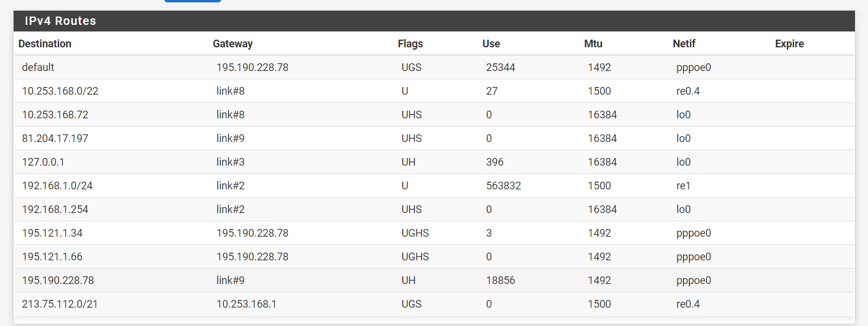Click the re1 network interface cell
The width and height of the screenshot is (868, 326).
click(683, 186)
